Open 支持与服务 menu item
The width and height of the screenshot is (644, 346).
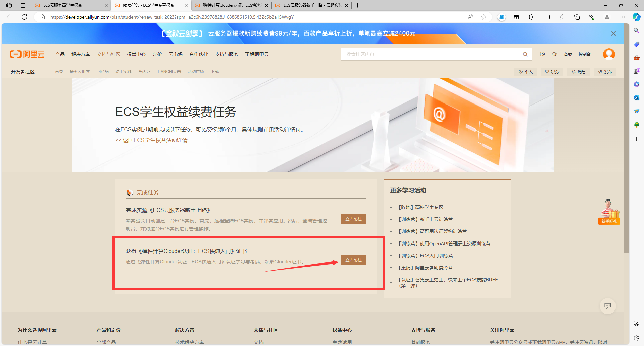tap(227, 54)
